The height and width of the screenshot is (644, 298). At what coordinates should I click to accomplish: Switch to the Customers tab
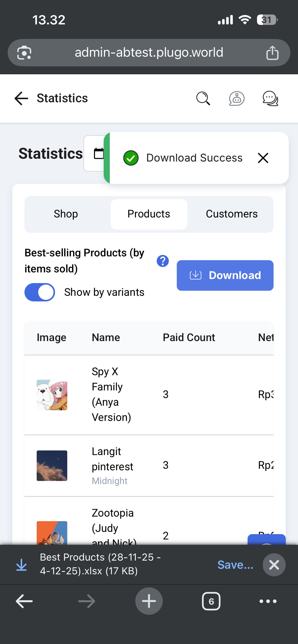click(232, 214)
